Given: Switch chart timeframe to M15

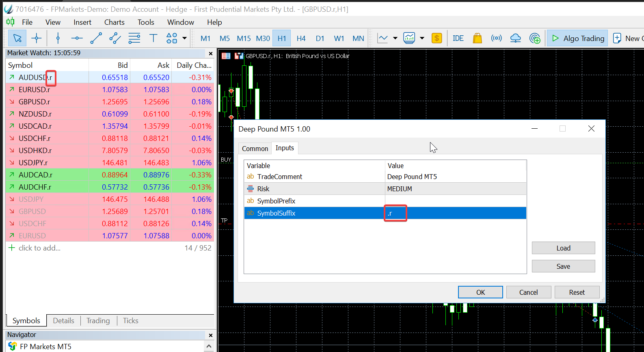Looking at the screenshot, I should coord(244,38).
